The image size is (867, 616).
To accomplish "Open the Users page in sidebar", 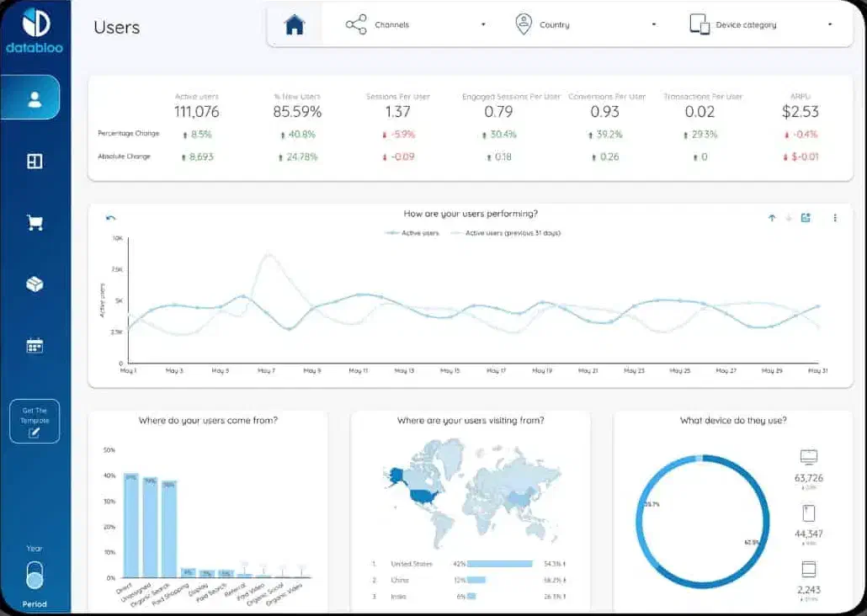I will click(x=35, y=98).
